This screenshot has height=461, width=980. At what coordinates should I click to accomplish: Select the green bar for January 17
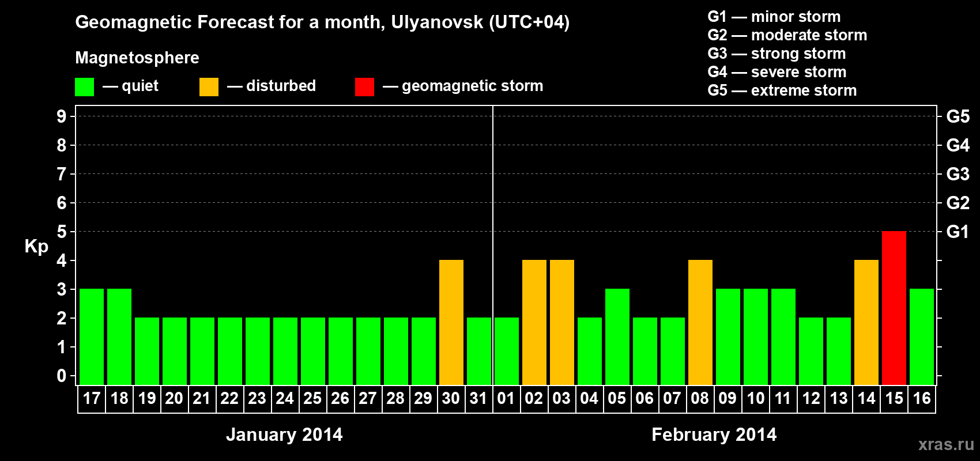92,337
